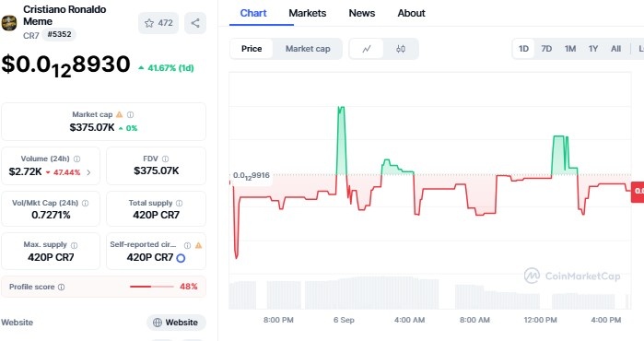Image resolution: width=644 pixels, height=341 pixels.
Task: Click the share icon button
Action: pos(195,23)
